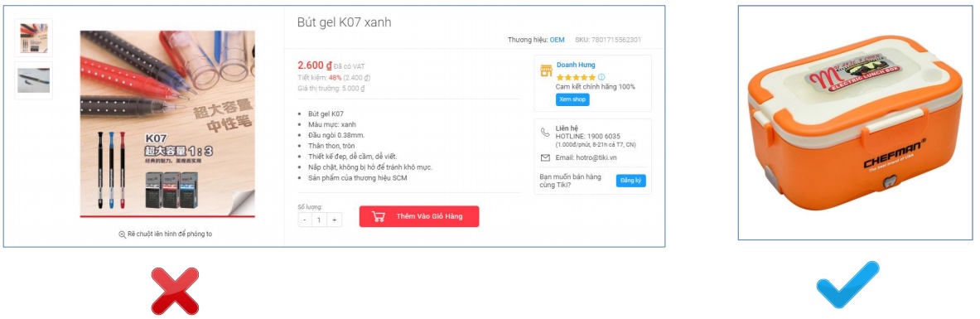Click the Thêm Vào Giỏ Hàng button
Image resolution: width=980 pixels, height=319 pixels.
click(x=419, y=216)
